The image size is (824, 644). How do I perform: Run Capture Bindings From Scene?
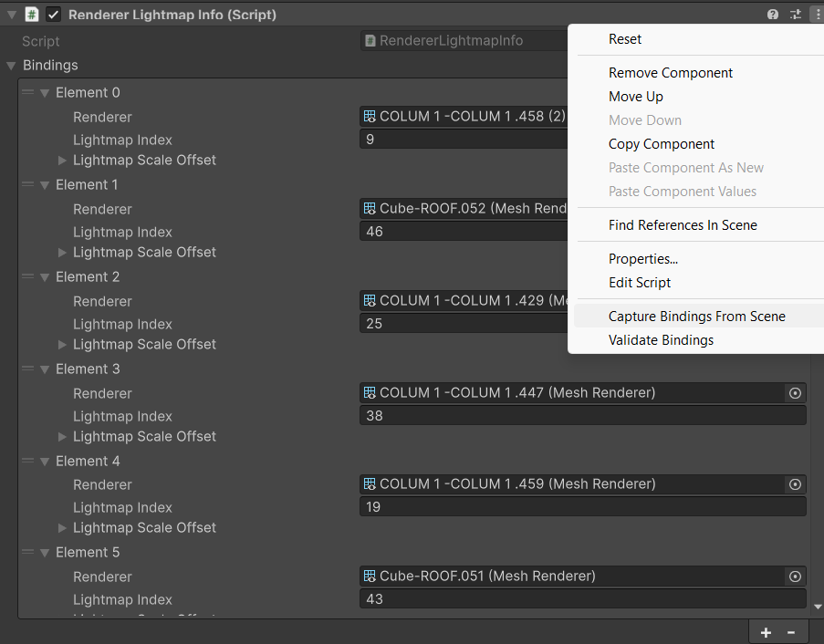click(699, 317)
